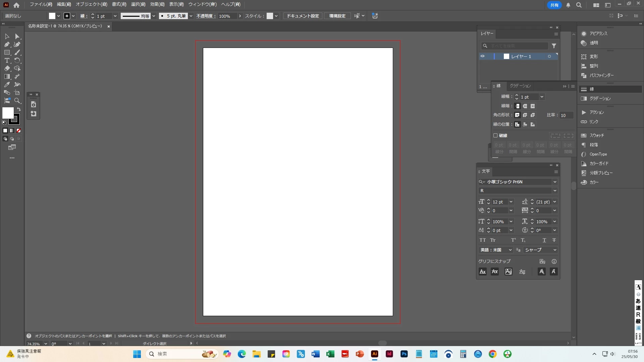Select the Type tool
Screen dimensions: 644x362
point(7,60)
